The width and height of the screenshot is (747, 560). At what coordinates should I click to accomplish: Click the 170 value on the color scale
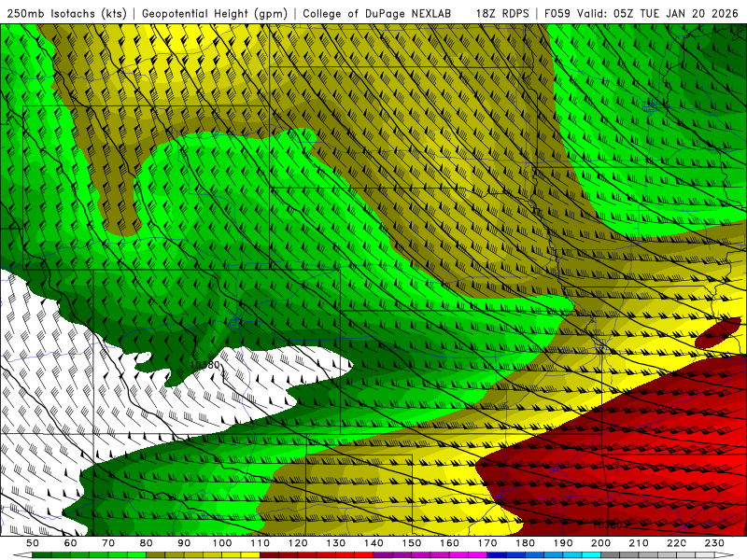(x=487, y=543)
